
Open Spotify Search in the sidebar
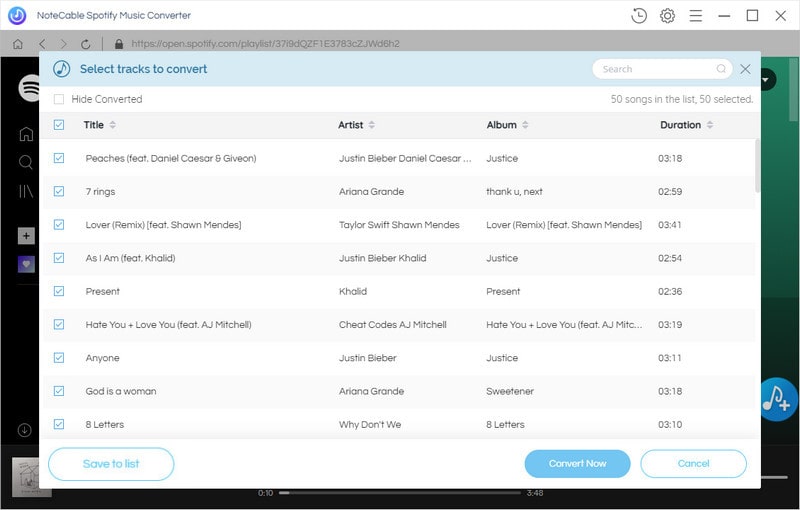26,162
